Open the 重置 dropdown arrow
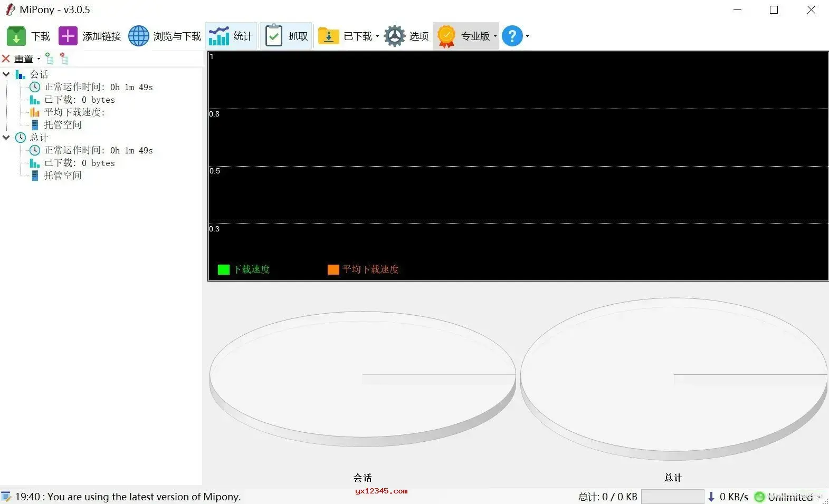The image size is (829, 504). 39,59
